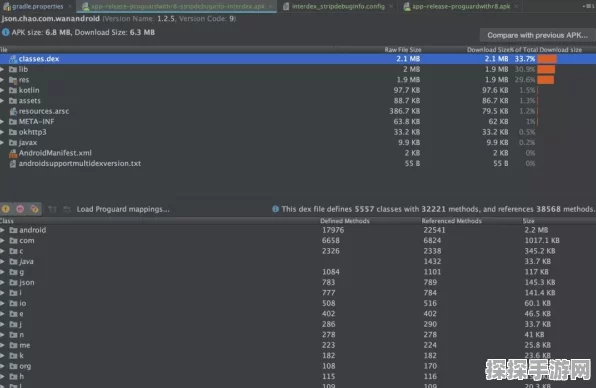Viewport: 596px width, 388px height.
Task: Click the 386.7 KB raw size value
Action: pos(404,111)
